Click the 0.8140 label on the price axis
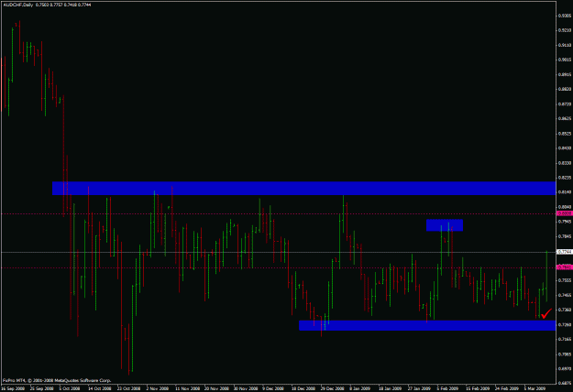This screenshot has height=392, width=573. [x=565, y=192]
